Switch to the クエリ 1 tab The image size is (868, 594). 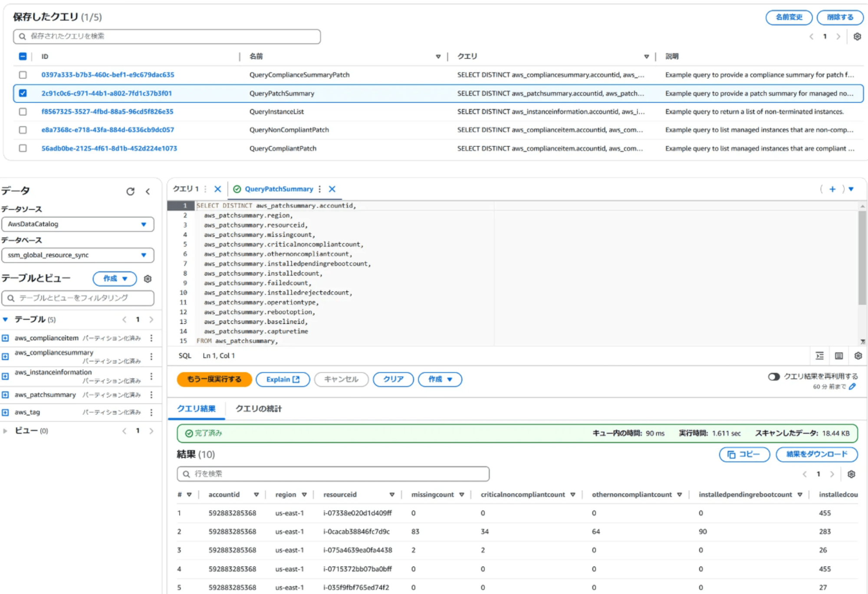coord(186,189)
